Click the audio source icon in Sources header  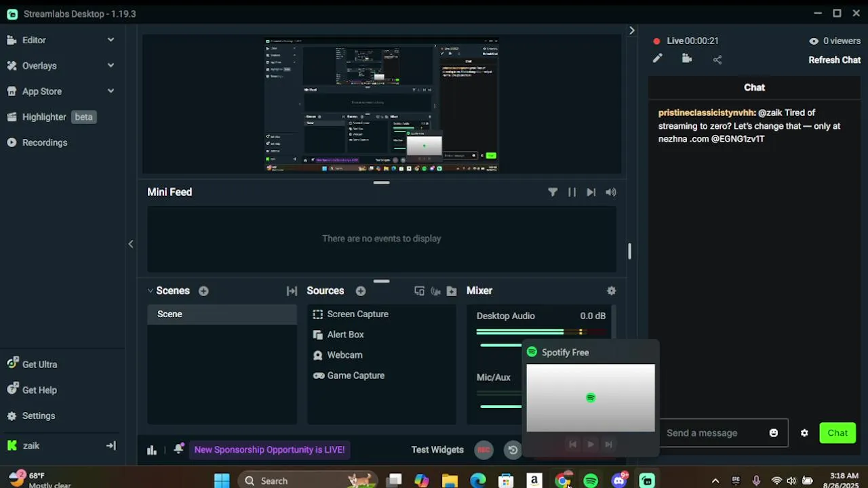pyautogui.click(x=435, y=291)
